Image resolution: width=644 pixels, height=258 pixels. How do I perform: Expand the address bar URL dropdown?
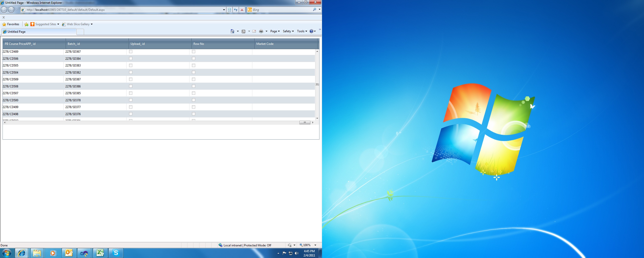tap(224, 10)
